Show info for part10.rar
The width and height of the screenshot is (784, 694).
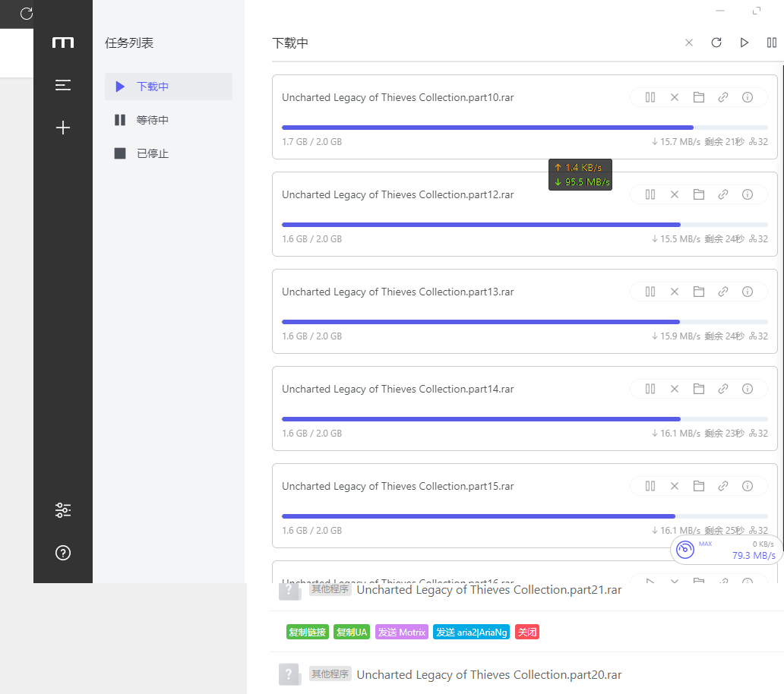pos(748,97)
